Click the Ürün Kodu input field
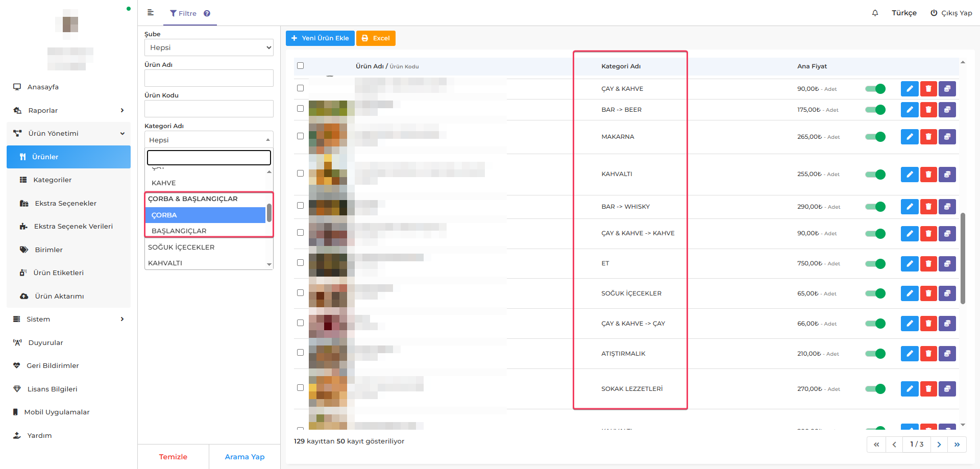Image resolution: width=980 pixels, height=469 pixels. click(209, 109)
